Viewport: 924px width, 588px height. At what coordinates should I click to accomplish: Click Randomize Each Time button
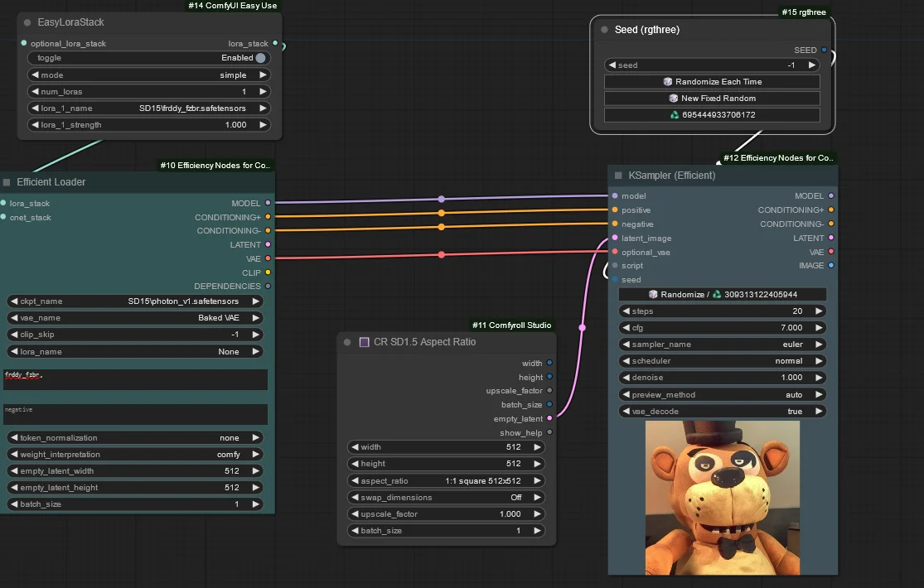(712, 82)
